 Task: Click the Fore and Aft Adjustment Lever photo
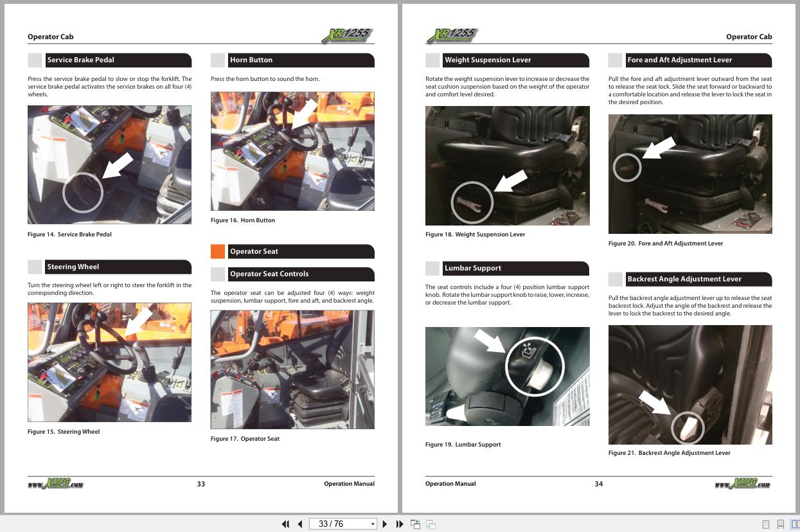click(x=690, y=174)
